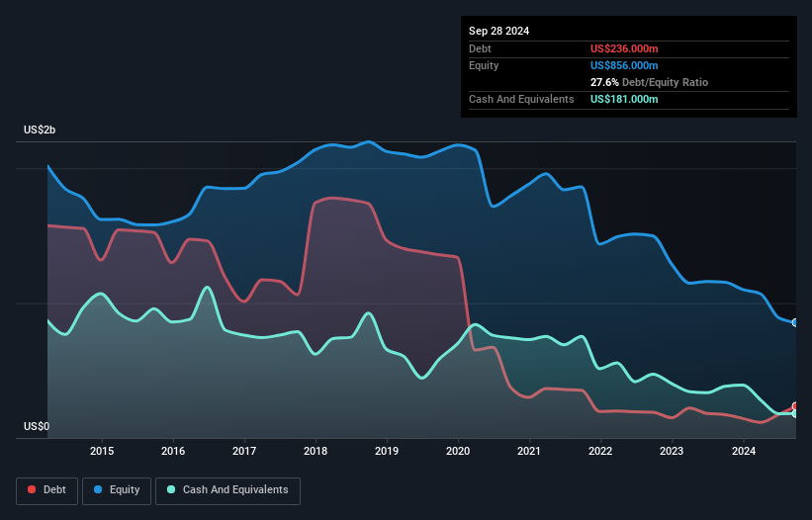Toggle the Equity series legend button
The image size is (812, 520).
tap(117, 490)
